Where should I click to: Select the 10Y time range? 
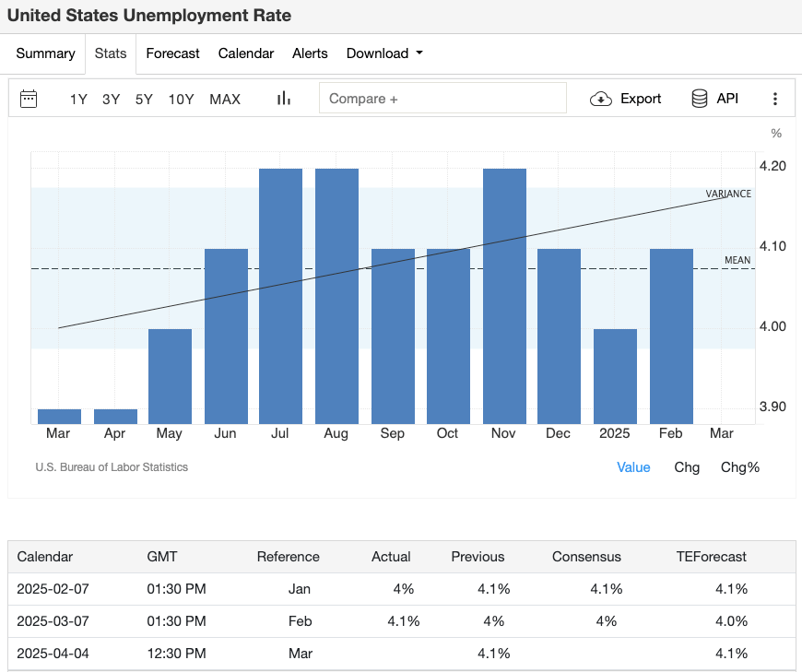[x=181, y=99]
